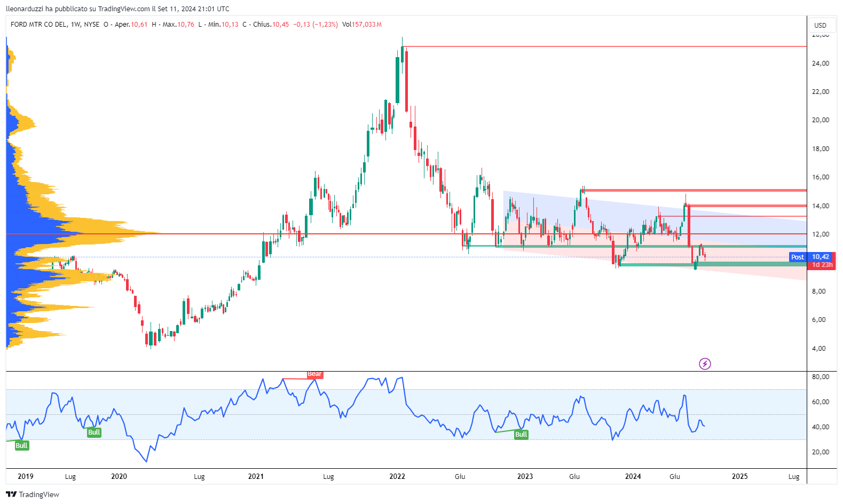
Task: Click the 8,00 price axis label
Action: click(819, 292)
